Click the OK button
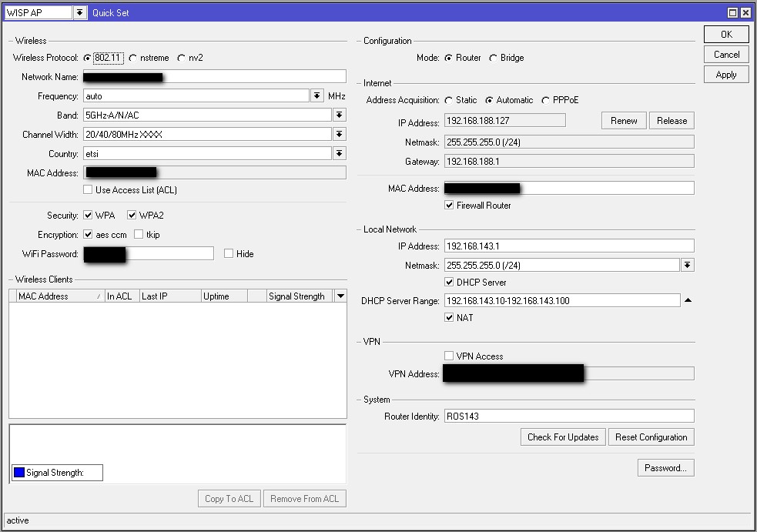757x532 pixels. pyautogui.click(x=726, y=35)
